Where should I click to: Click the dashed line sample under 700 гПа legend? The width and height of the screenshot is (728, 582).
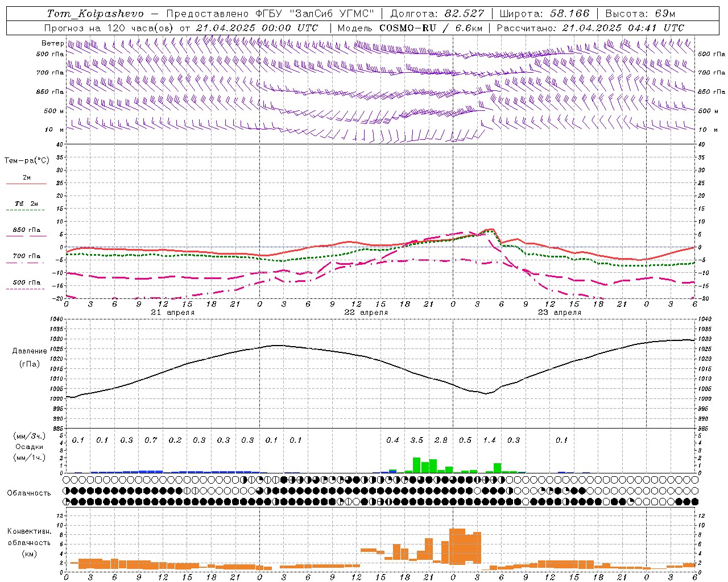[25, 263]
